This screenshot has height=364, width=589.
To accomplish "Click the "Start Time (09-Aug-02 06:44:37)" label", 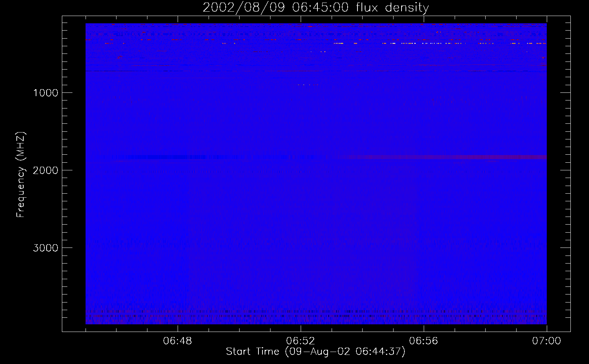I will pyautogui.click(x=316, y=352).
